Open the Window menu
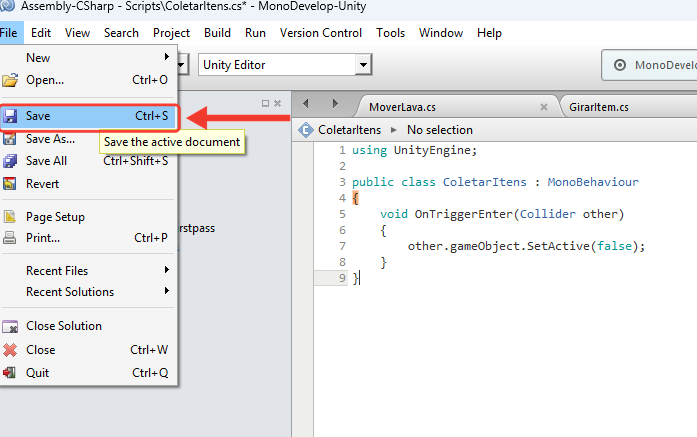Image resolution: width=697 pixels, height=437 pixels. [x=441, y=33]
